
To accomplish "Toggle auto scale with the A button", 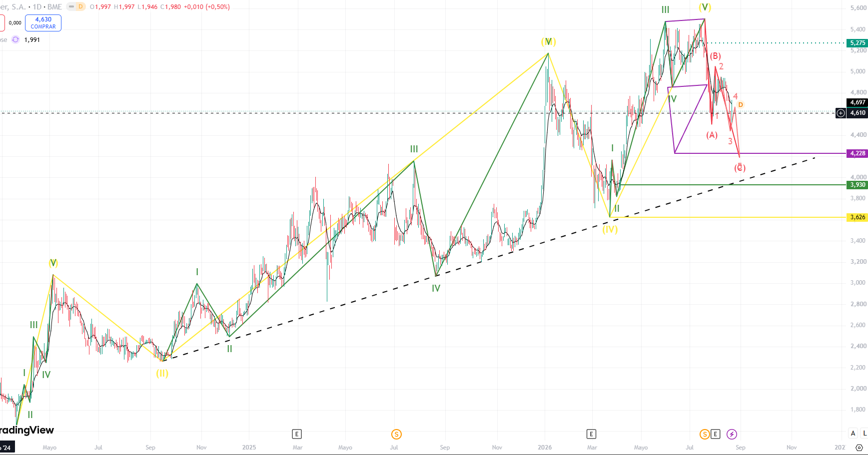I will [x=853, y=434].
